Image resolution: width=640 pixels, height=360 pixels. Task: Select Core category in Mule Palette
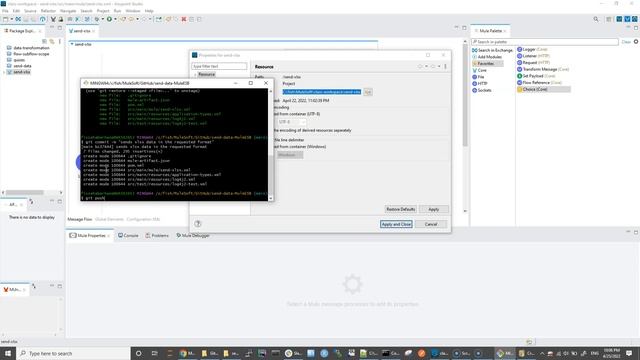[479, 70]
